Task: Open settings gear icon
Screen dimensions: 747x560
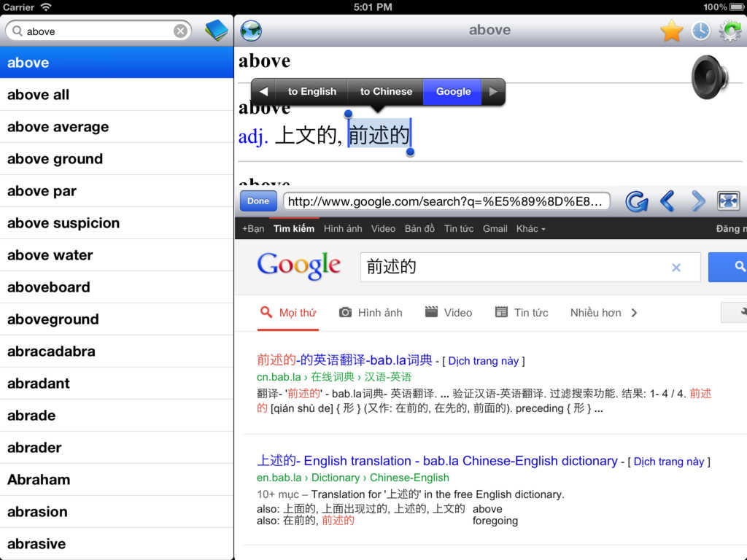Action: tap(729, 31)
